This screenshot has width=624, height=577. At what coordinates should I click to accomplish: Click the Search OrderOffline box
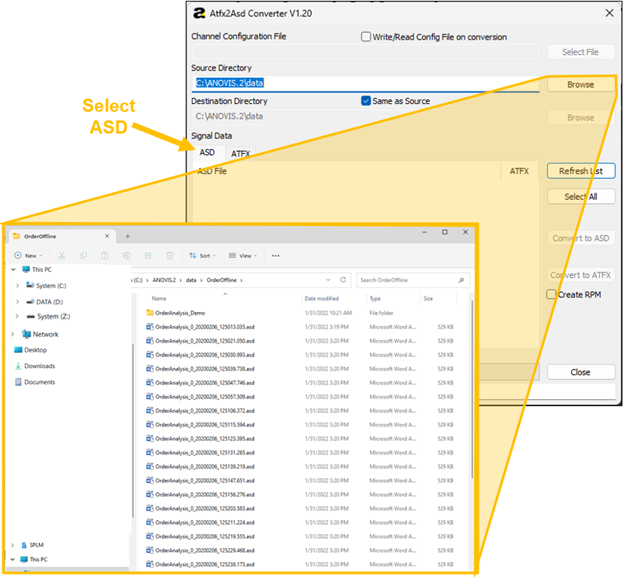[408, 280]
